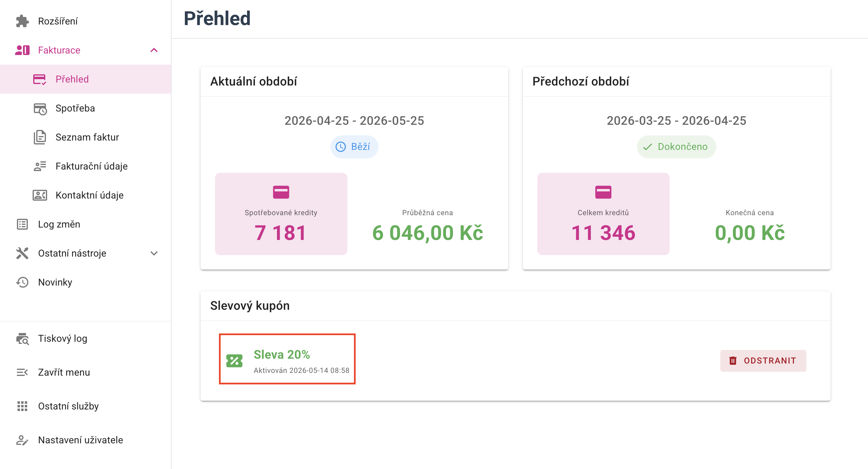Click the Spotřeba credit card clock icon
The width and height of the screenshot is (868, 469).
click(40, 108)
